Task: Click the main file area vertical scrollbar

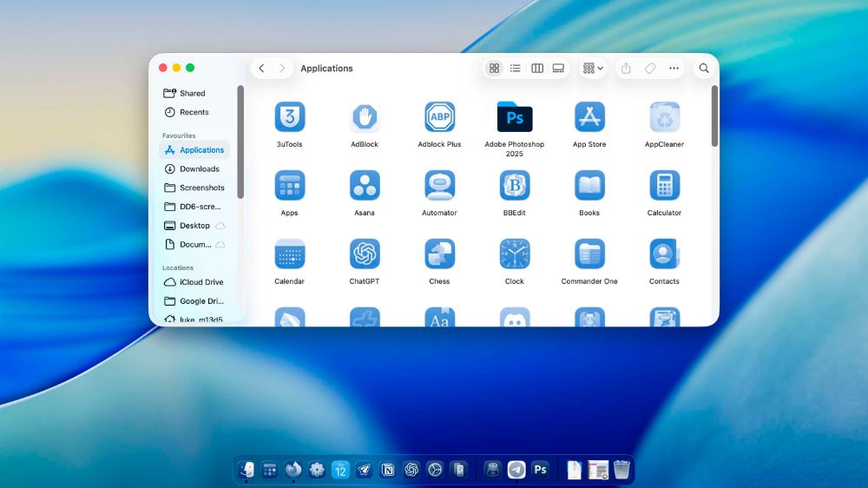Action: [x=714, y=115]
